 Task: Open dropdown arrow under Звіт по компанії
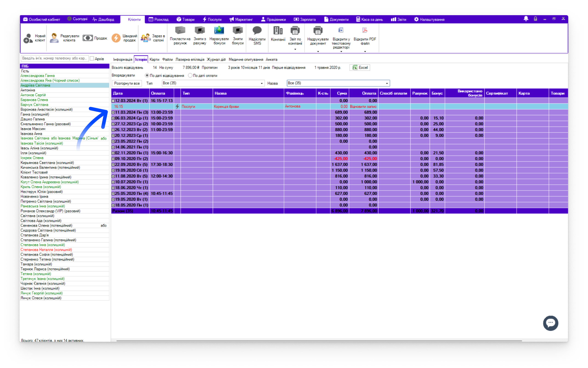295,49
